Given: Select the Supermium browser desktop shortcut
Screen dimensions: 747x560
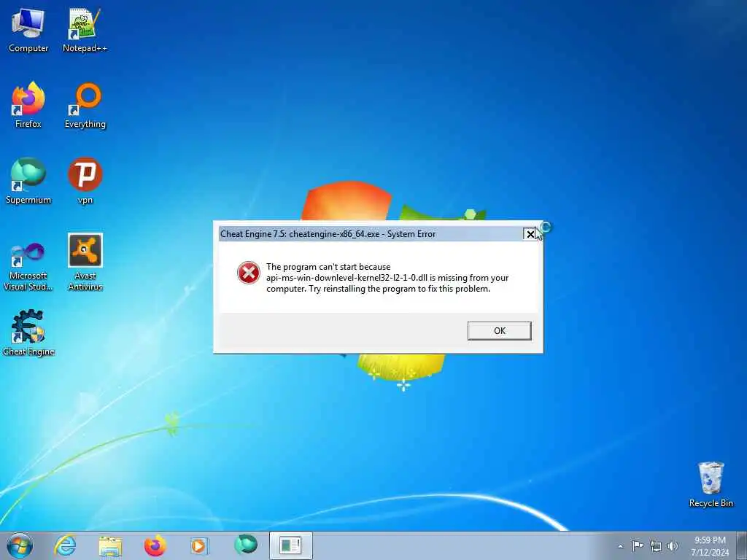Looking at the screenshot, I should pos(28,181).
